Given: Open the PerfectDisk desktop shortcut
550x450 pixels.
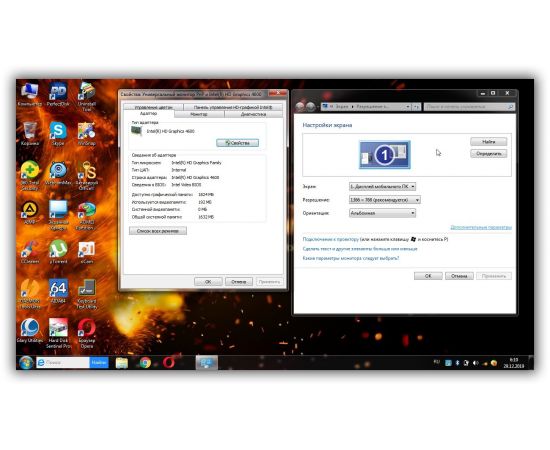Looking at the screenshot, I should click(x=58, y=94).
